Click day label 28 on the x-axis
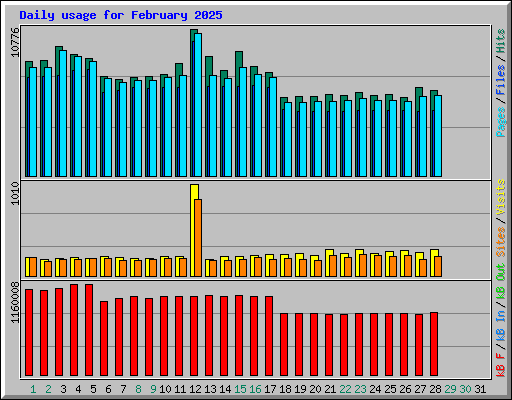Image resolution: width=512 pixels, height=400 pixels. pos(435,389)
